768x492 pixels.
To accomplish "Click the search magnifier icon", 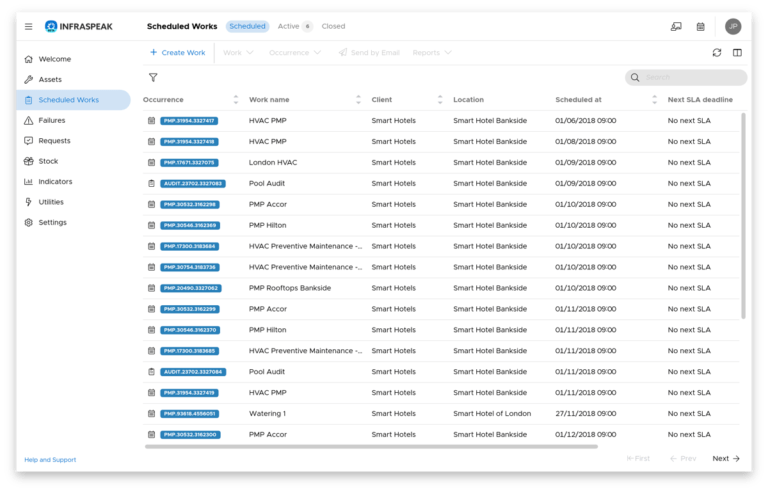I will tap(635, 77).
